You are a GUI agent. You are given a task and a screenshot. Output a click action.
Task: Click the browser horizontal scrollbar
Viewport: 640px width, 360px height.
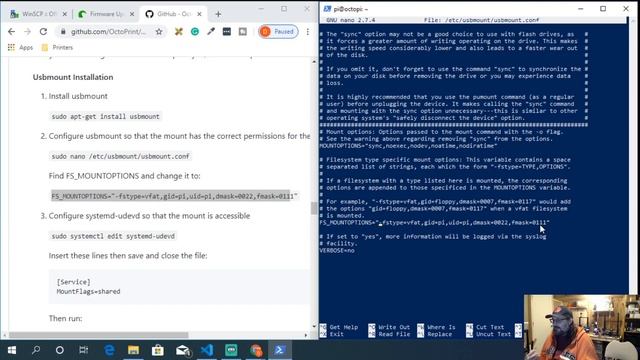pyautogui.click(x=99, y=335)
